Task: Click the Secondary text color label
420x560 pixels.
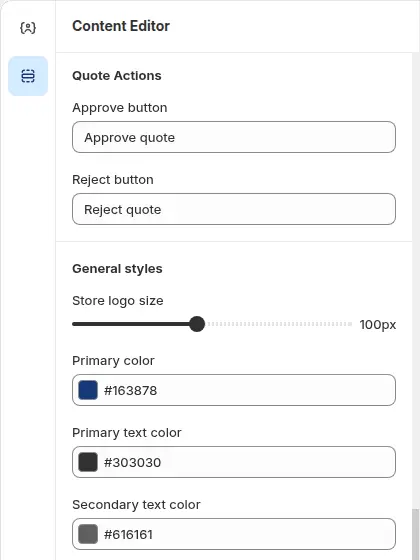Action: pyautogui.click(x=136, y=505)
